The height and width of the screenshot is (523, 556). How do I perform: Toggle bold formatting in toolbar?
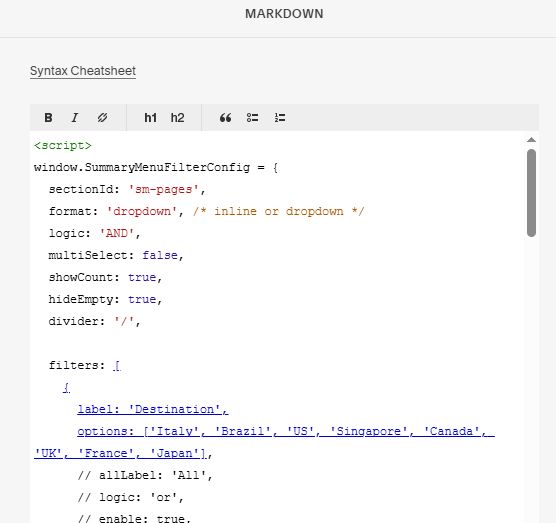point(48,118)
